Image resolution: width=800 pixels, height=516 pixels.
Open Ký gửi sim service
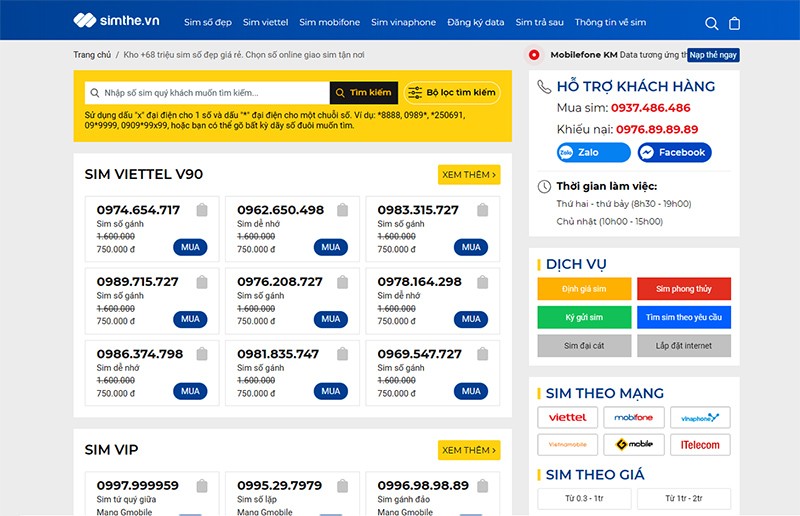coord(584,317)
